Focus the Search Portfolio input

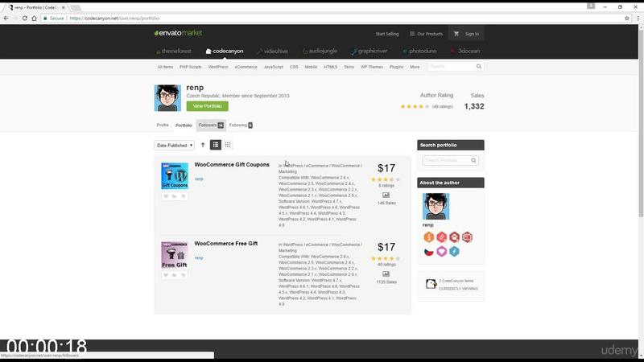[x=447, y=160]
